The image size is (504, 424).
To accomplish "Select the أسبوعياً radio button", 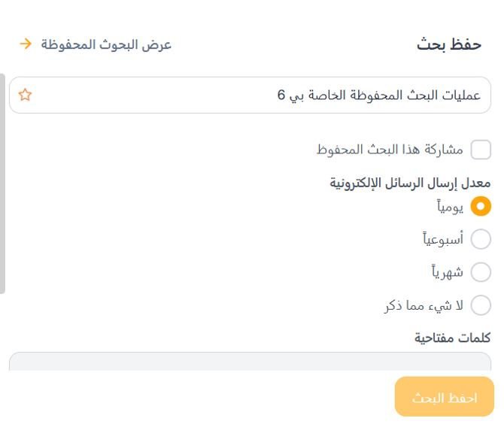I will pyautogui.click(x=481, y=239).
